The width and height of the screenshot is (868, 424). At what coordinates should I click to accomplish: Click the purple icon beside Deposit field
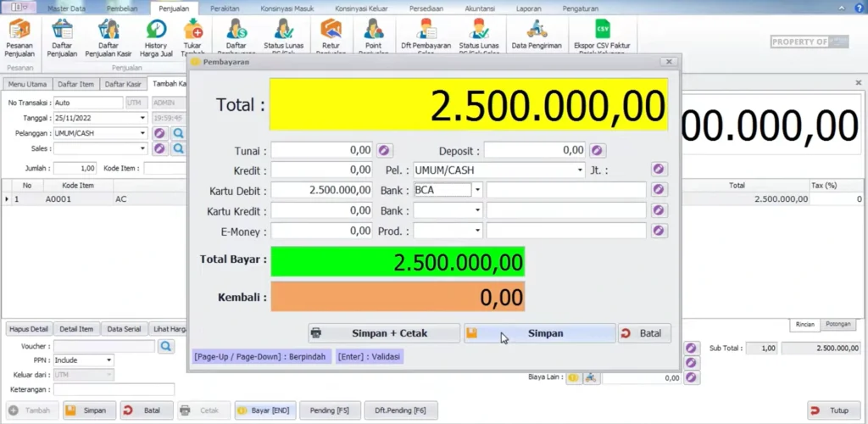coord(597,150)
